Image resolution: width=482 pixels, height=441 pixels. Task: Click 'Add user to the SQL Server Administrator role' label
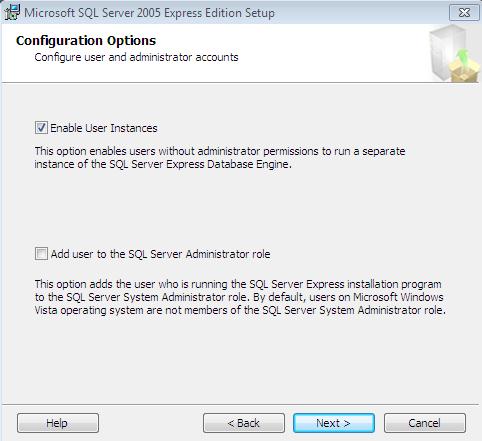[x=160, y=254]
